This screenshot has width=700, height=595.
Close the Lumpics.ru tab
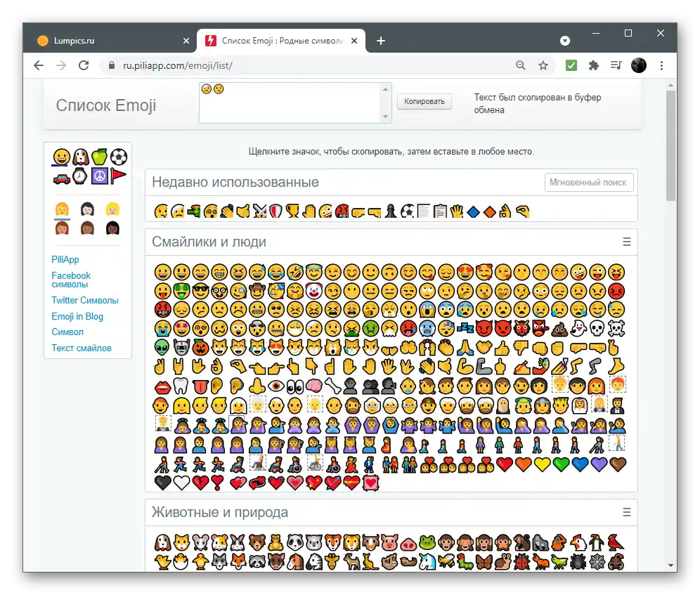point(186,41)
